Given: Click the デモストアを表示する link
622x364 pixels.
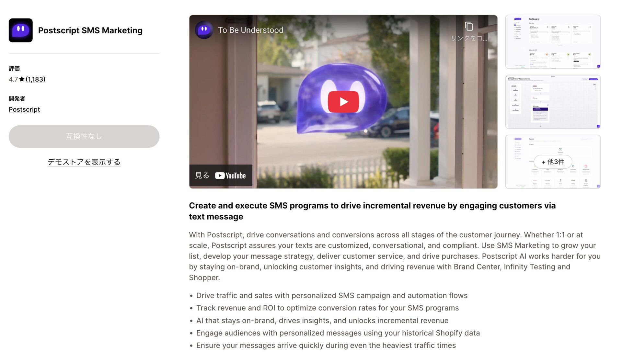Looking at the screenshot, I should coord(84,162).
